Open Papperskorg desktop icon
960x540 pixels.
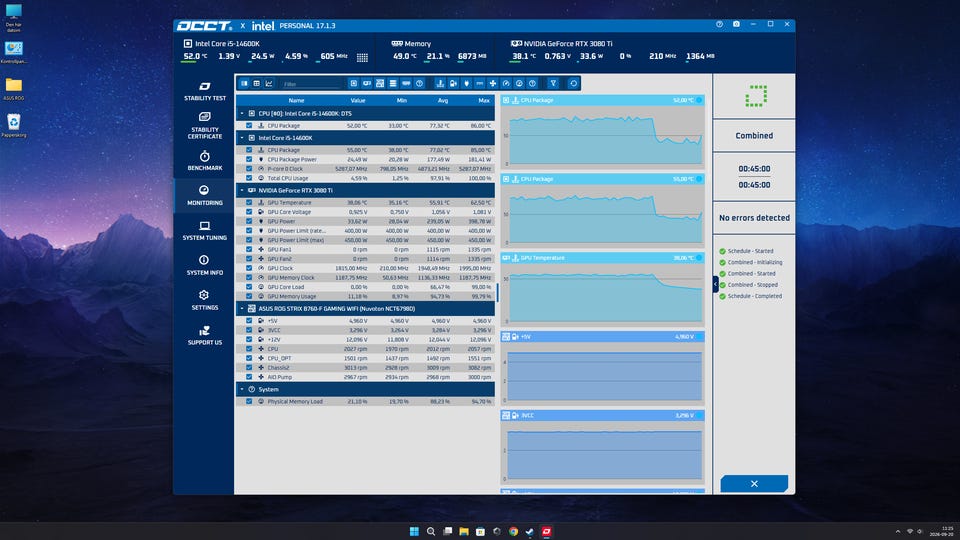coord(13,125)
